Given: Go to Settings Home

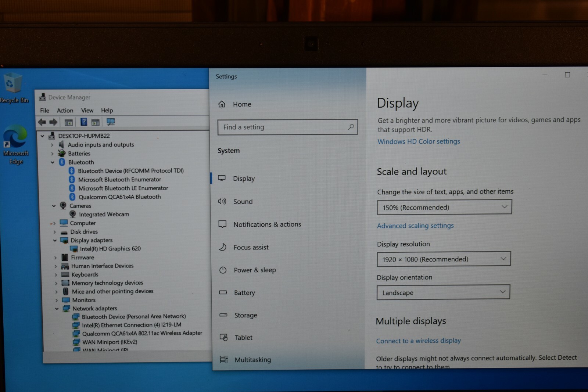Looking at the screenshot, I should click(242, 104).
